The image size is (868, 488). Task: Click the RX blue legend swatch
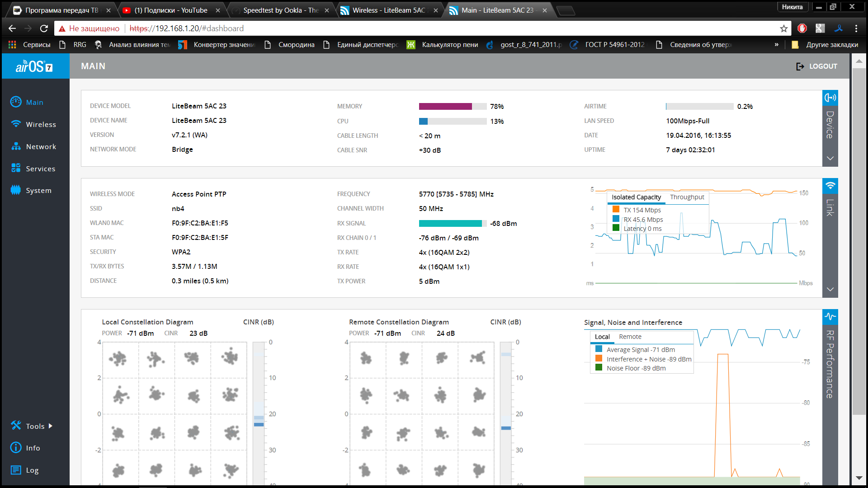coord(616,219)
